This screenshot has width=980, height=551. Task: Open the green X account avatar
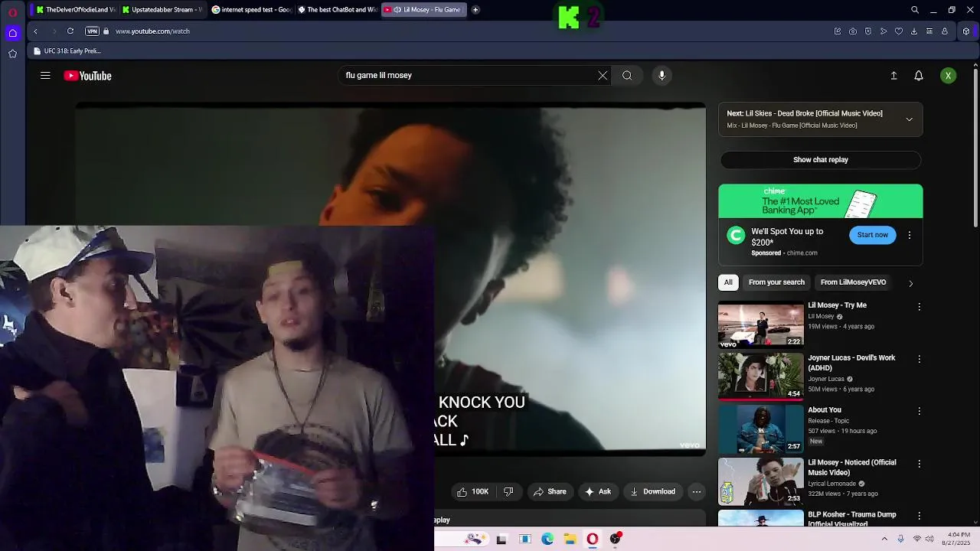click(x=949, y=76)
